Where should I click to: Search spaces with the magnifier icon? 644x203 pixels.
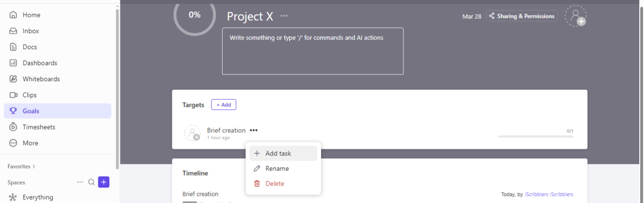[x=91, y=182]
